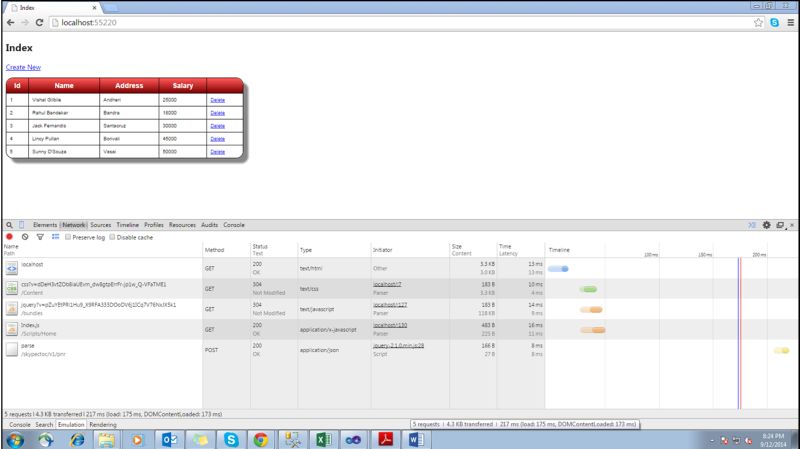Open the Chrome hamburger menu
The width and height of the screenshot is (800, 449).
pyautogui.click(x=790, y=22)
